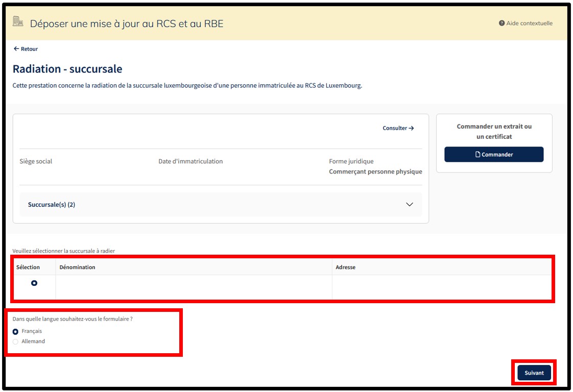The height and width of the screenshot is (392, 573).
Task: Click the Dénomination column header
Action: (x=78, y=267)
